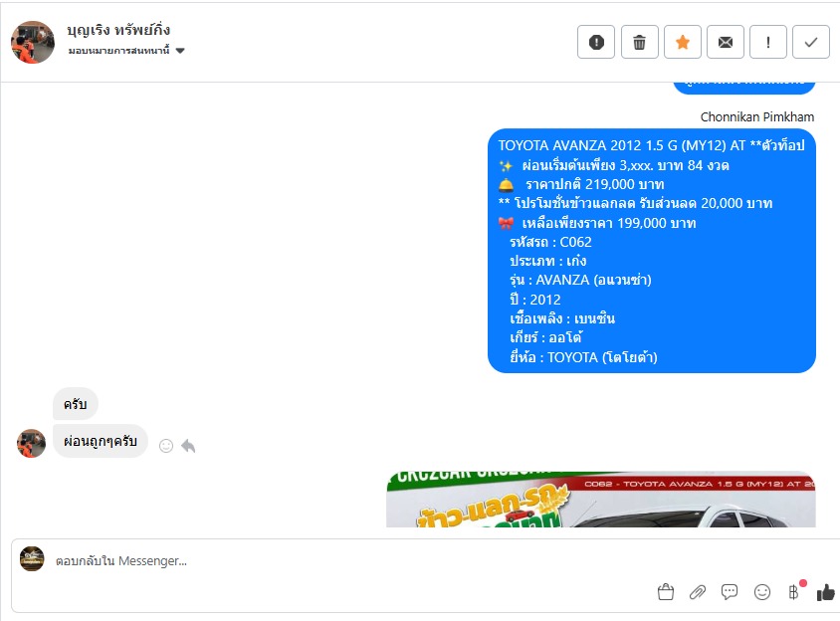Mark conversation done with checkmark button
Screen dimensions: 840x621
pyautogui.click(x=811, y=42)
